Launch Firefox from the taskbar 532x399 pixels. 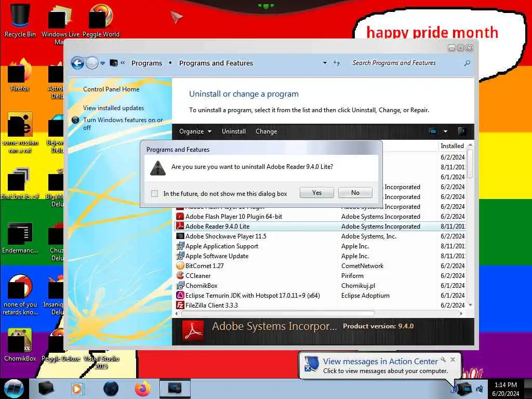(142, 389)
